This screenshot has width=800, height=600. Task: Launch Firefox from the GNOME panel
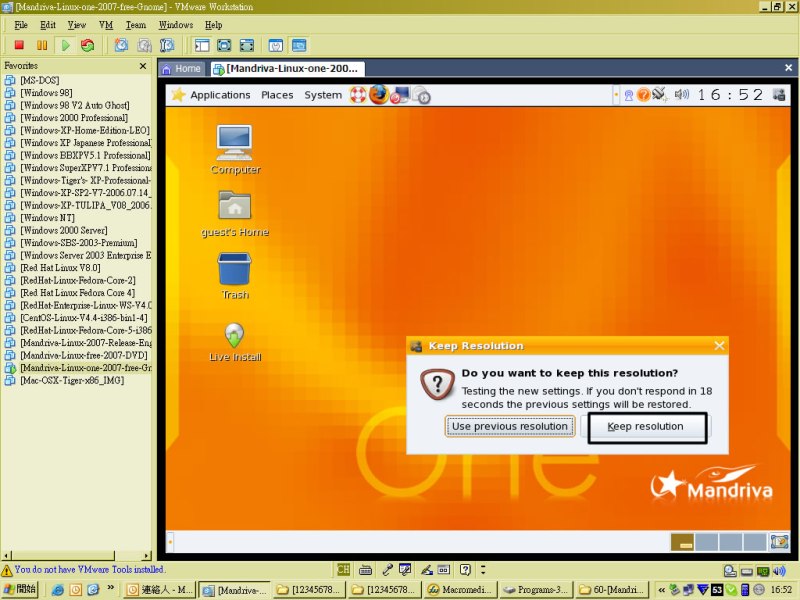tap(379, 95)
